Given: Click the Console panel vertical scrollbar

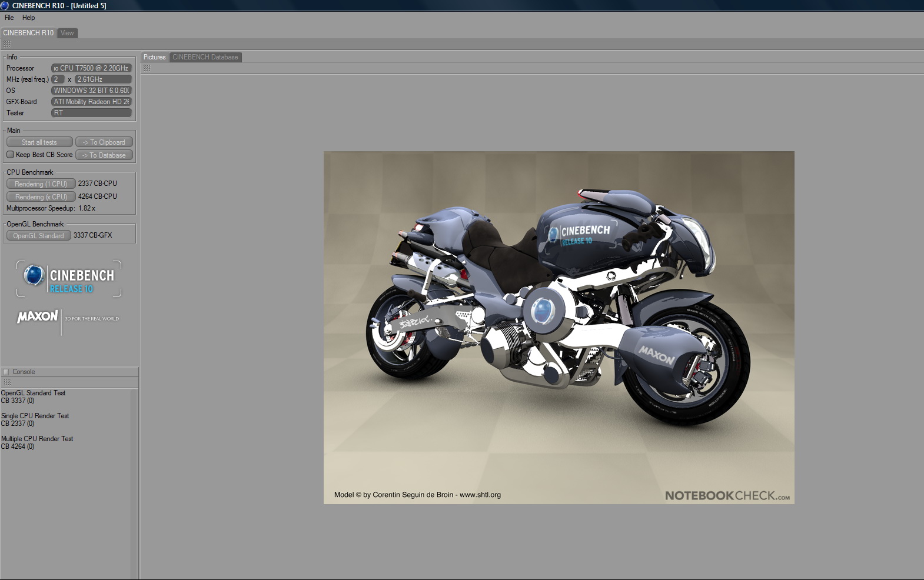Looking at the screenshot, I should tap(134, 484).
